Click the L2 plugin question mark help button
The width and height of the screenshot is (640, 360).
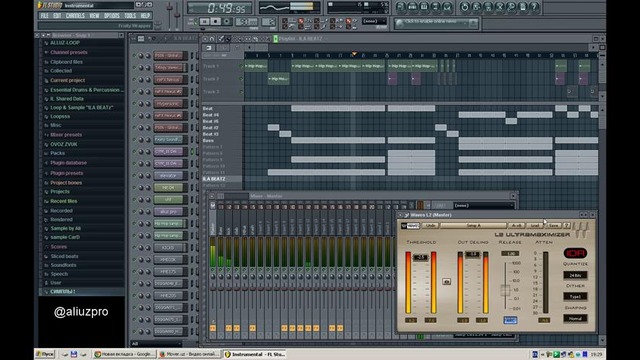click(567, 225)
